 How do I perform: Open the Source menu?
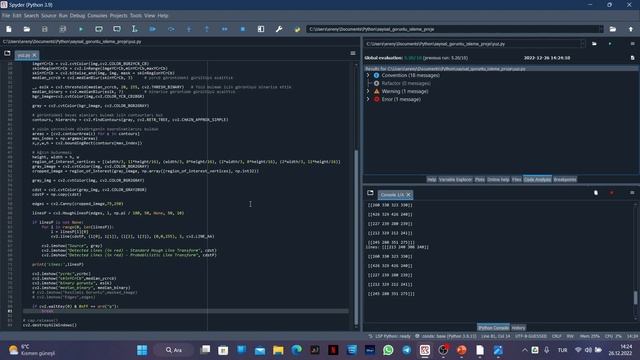[49, 16]
